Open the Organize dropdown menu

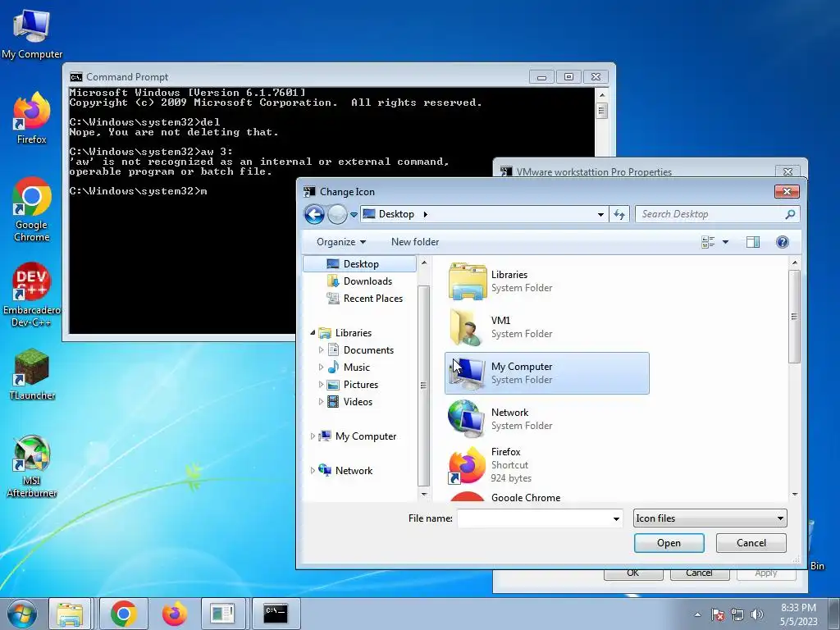click(x=341, y=242)
